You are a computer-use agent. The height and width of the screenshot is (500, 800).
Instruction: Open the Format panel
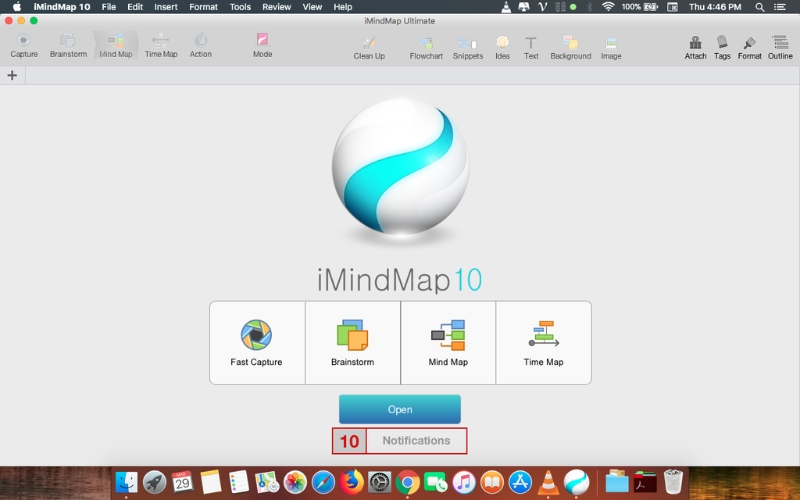749,48
